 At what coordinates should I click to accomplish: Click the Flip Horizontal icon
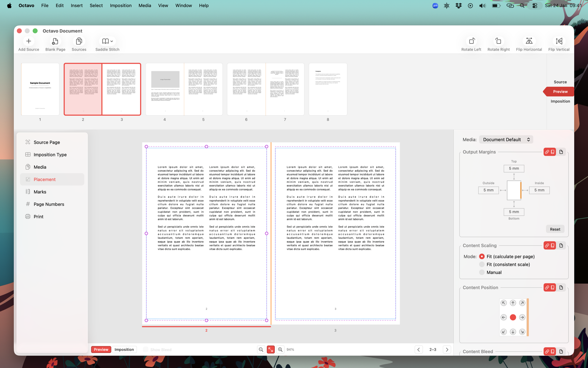pyautogui.click(x=529, y=41)
